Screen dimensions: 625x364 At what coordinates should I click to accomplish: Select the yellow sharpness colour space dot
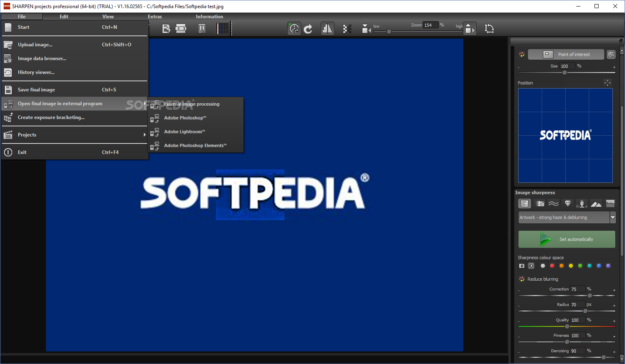pyautogui.click(x=571, y=266)
